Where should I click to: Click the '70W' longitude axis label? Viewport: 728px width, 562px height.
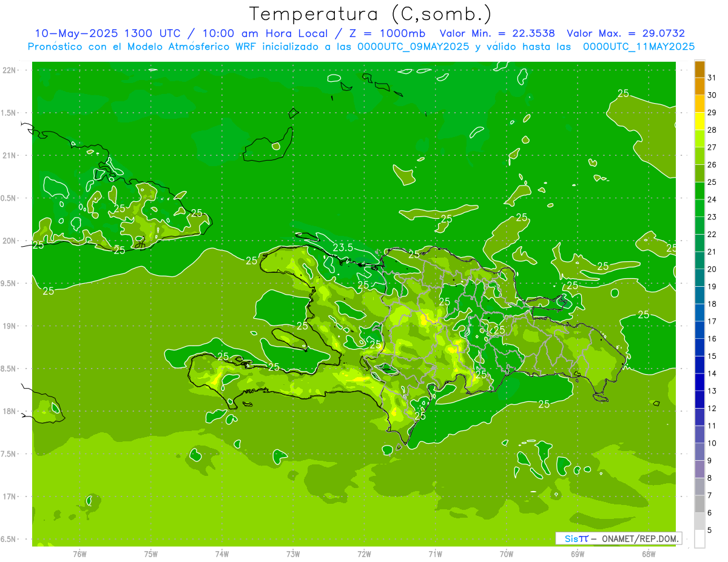point(507,554)
